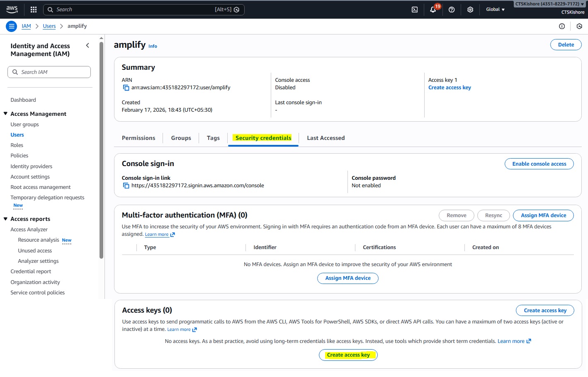Switch to the Permissions tab
The image size is (588, 377).
(138, 138)
